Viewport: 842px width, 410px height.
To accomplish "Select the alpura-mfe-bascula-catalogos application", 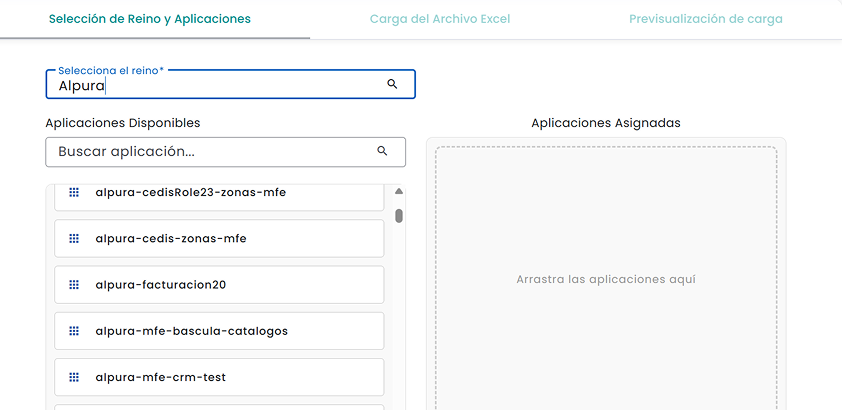I will [219, 331].
